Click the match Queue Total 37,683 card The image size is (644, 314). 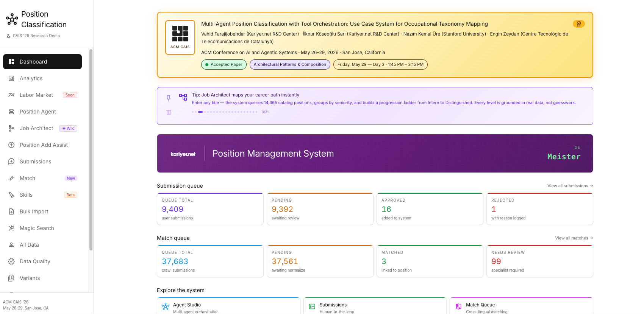click(210, 261)
